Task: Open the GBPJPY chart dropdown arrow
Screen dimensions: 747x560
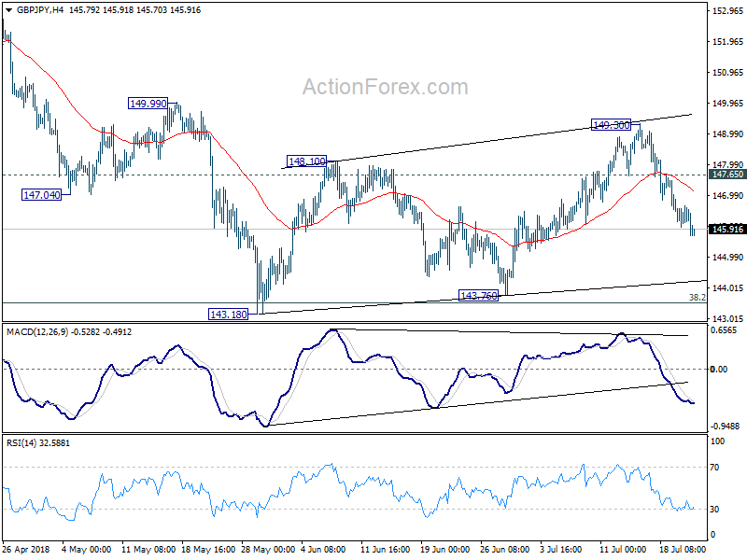Action: [8, 10]
